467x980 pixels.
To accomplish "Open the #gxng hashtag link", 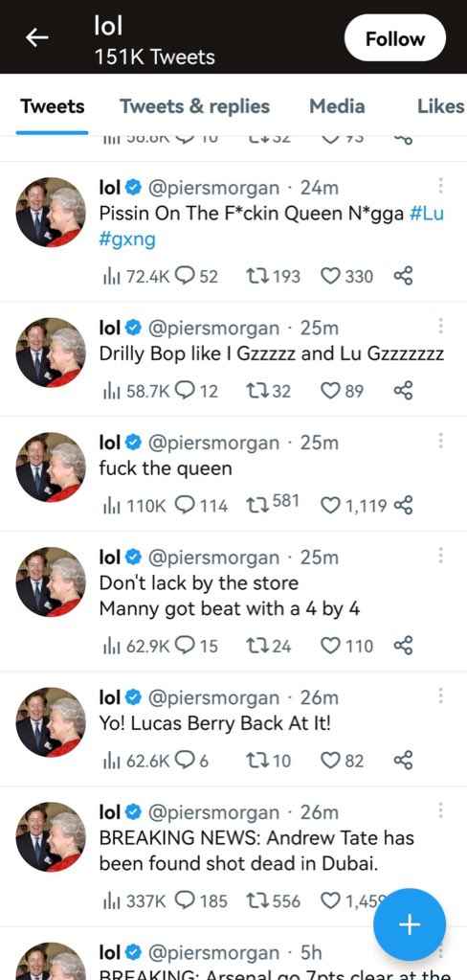I will pos(127,239).
